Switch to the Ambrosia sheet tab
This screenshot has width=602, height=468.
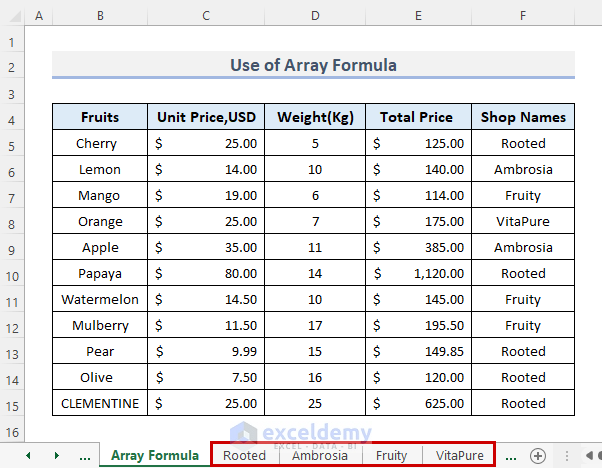coord(320,455)
